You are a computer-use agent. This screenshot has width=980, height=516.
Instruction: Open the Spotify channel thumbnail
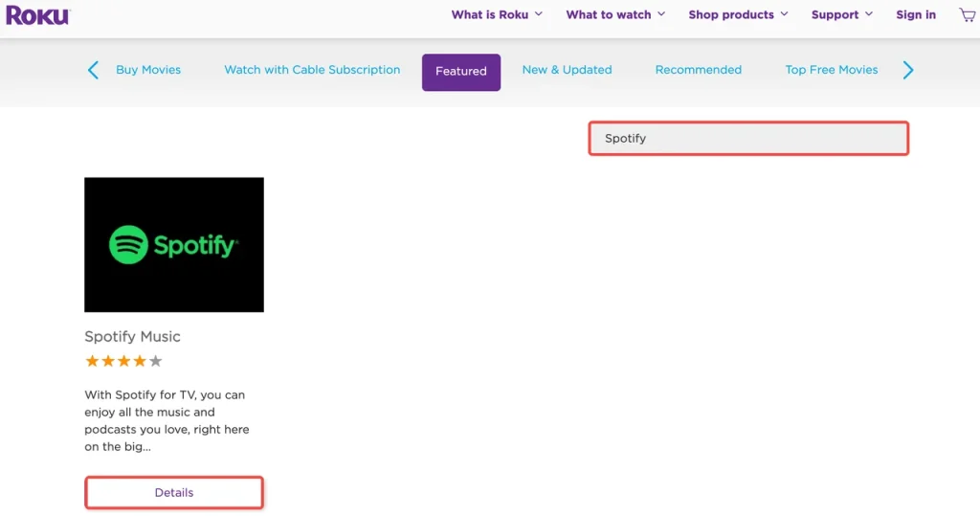pyautogui.click(x=174, y=244)
